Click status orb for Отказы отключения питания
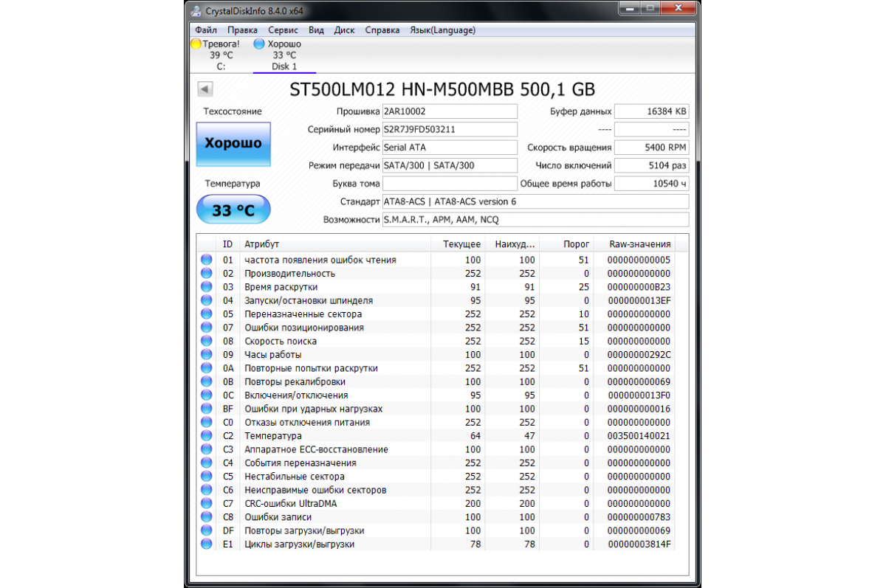Viewport: 886px width, 588px height. pyautogui.click(x=206, y=423)
